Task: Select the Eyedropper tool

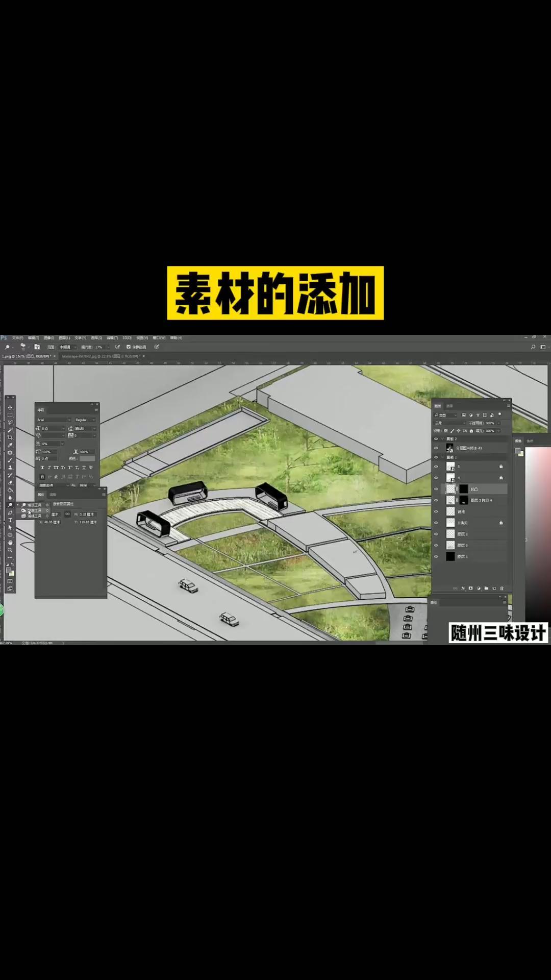Action: [10, 445]
